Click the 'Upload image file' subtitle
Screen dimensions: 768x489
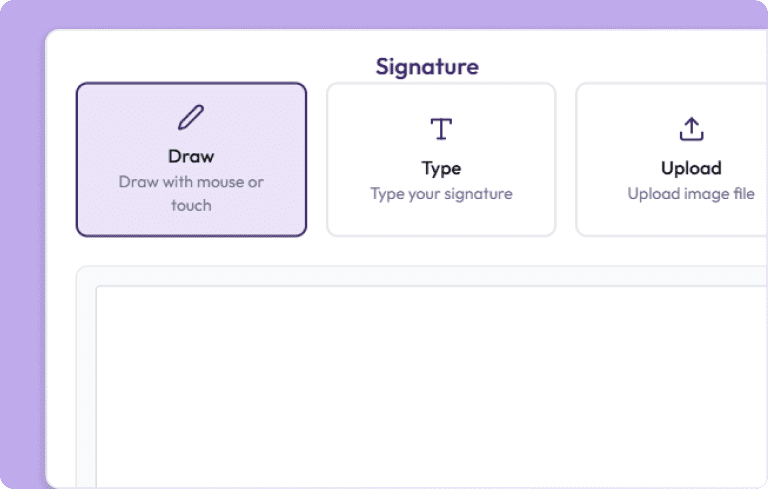(691, 194)
